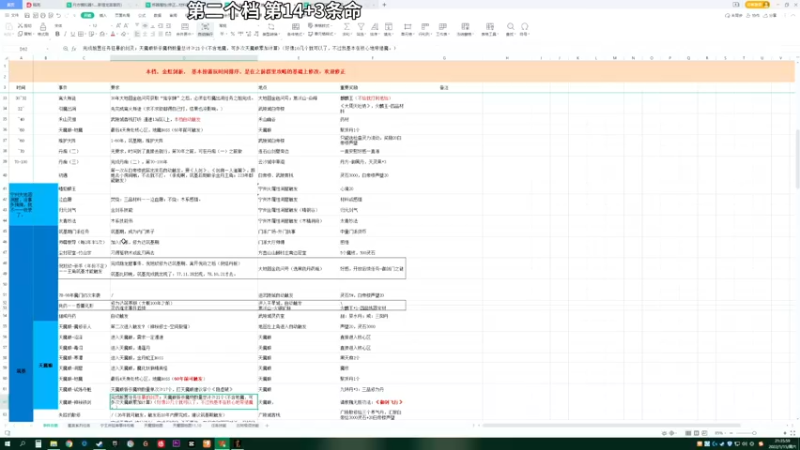
Task: Open the font color dropdown arrow
Action: click(118, 34)
